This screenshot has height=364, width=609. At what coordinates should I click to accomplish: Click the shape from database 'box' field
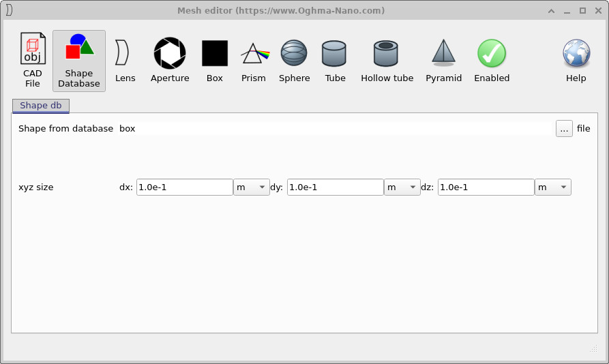tap(334, 128)
